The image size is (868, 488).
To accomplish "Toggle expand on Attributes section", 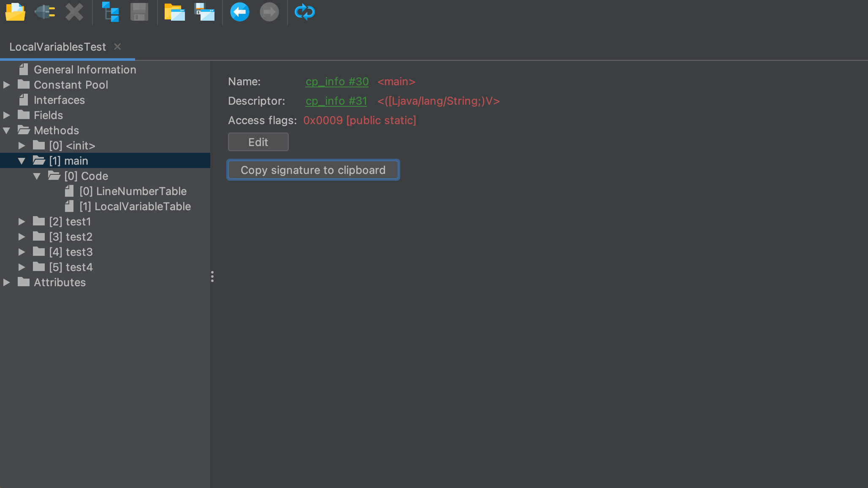I will point(8,282).
